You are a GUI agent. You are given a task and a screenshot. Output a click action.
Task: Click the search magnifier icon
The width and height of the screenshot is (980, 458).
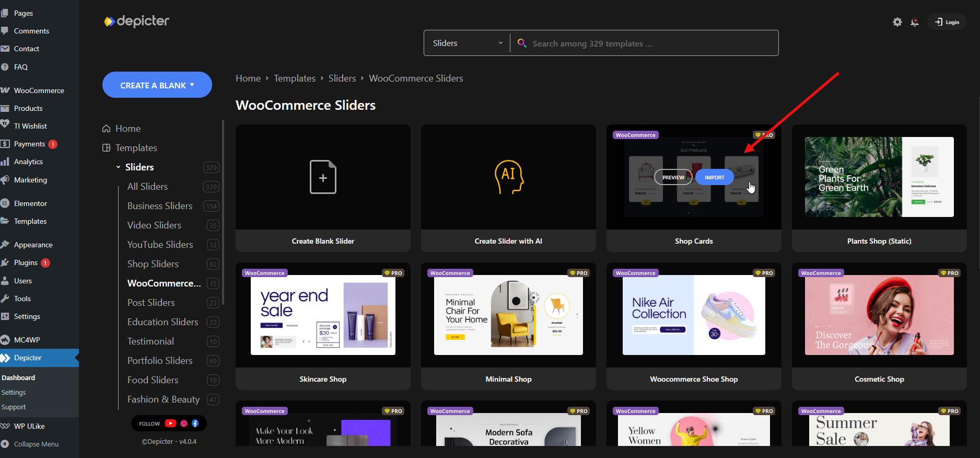521,43
